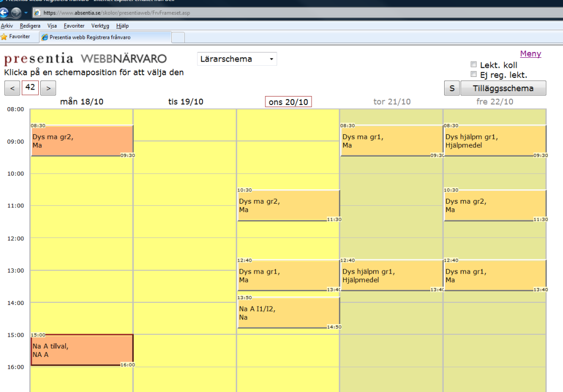This screenshot has height=392, width=563.
Task: Enable the Ej reg. lekt. checkbox
Action: 474,74
